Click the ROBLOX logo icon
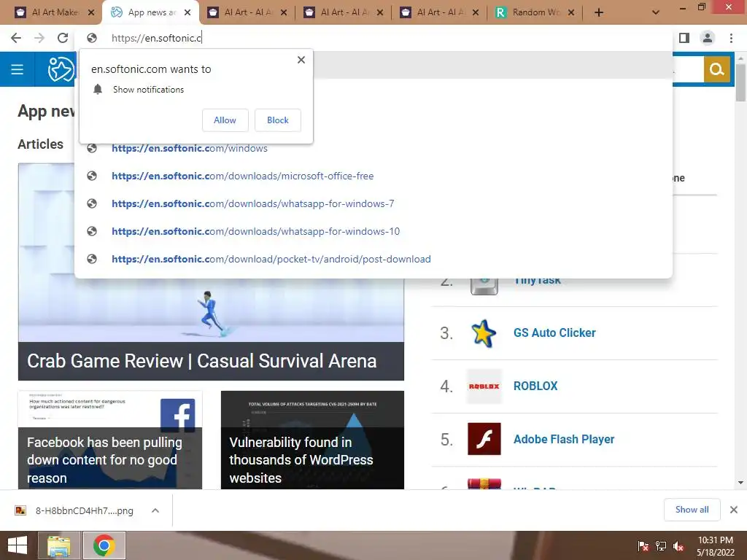Viewport: 747px width, 560px height. pyautogui.click(x=484, y=386)
